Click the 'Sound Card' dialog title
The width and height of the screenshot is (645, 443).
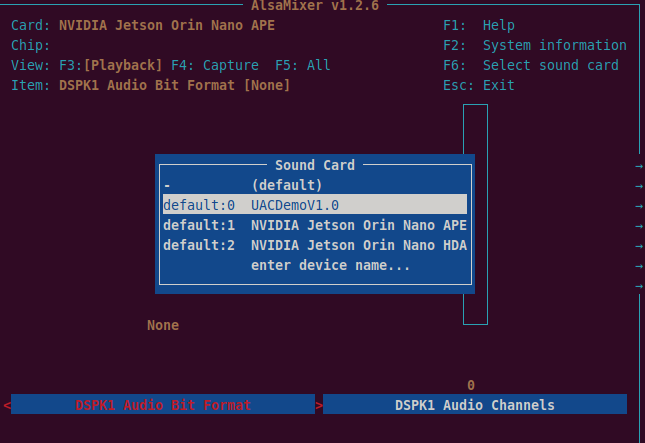pyautogui.click(x=315, y=165)
